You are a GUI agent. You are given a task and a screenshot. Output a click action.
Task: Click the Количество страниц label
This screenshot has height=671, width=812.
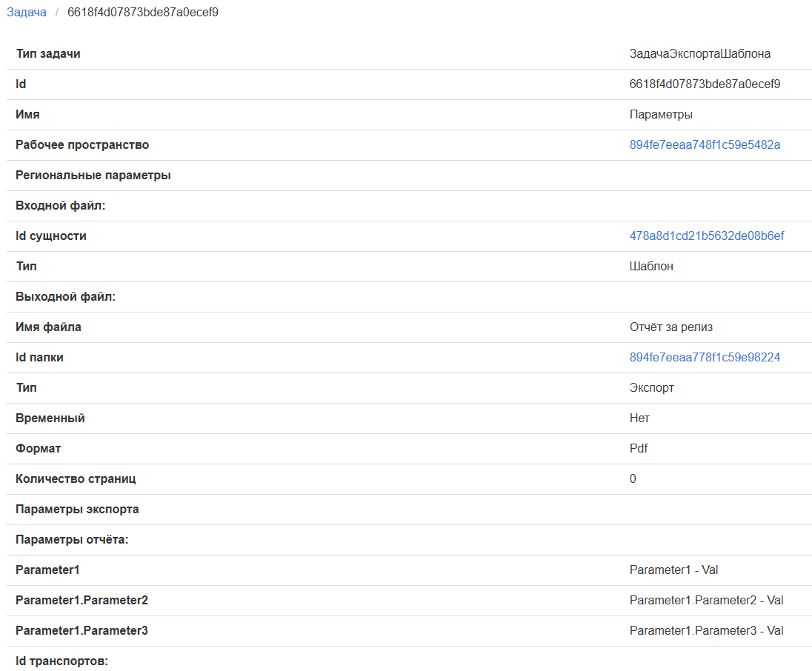[76, 479]
